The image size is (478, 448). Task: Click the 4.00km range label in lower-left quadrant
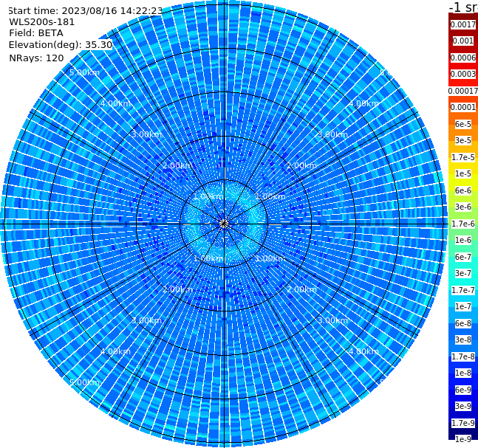point(115,351)
